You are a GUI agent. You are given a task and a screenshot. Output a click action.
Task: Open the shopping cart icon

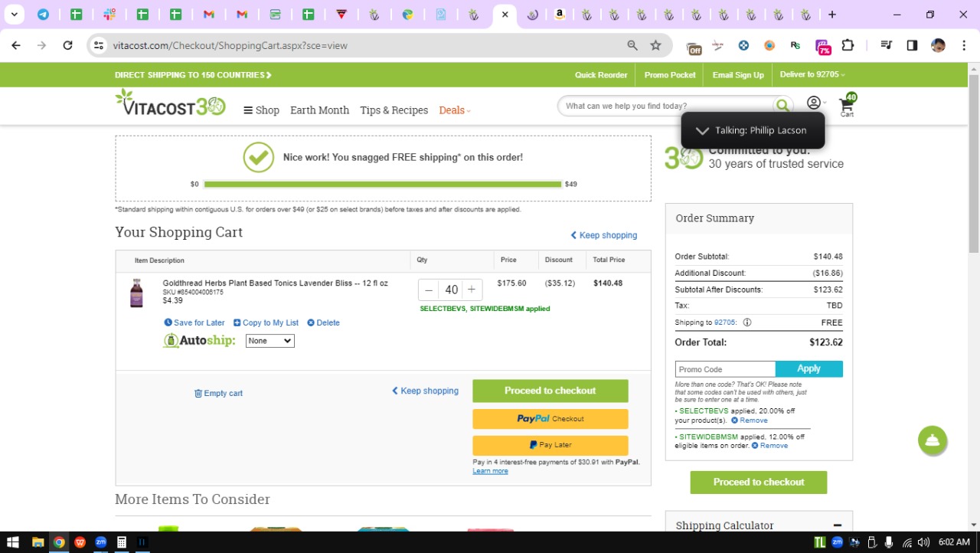point(847,105)
